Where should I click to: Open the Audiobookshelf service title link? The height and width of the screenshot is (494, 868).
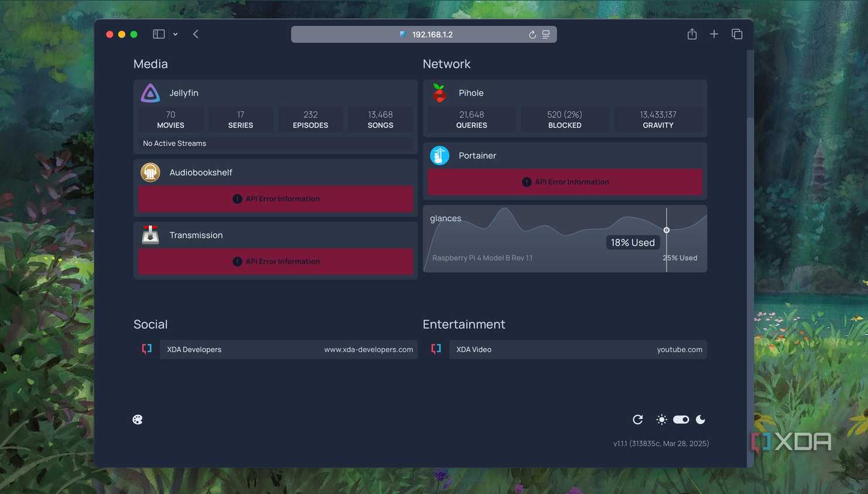click(x=201, y=173)
